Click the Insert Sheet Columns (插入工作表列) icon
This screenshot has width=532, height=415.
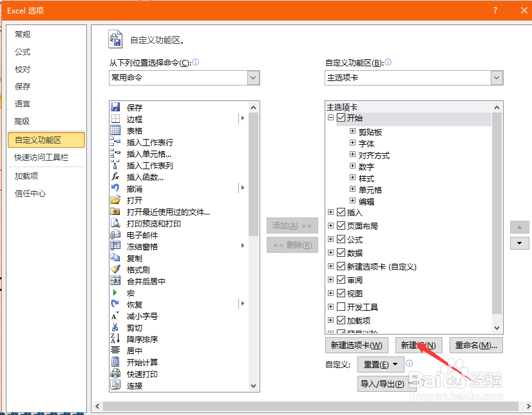(x=115, y=165)
